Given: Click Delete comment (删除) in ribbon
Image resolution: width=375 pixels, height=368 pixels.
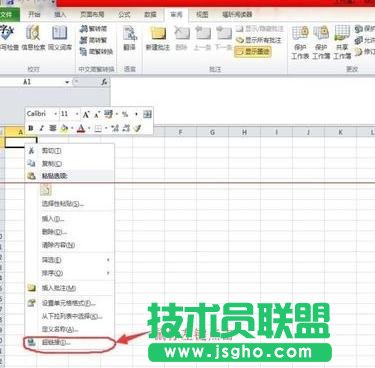Looking at the screenshot, I should point(182,38).
